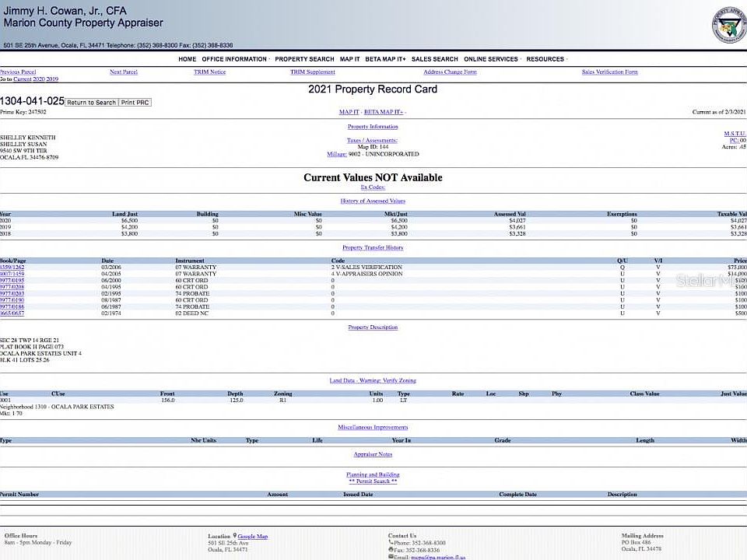Open the Taxes / Assessments link
The image size is (747, 560).
tap(372, 141)
